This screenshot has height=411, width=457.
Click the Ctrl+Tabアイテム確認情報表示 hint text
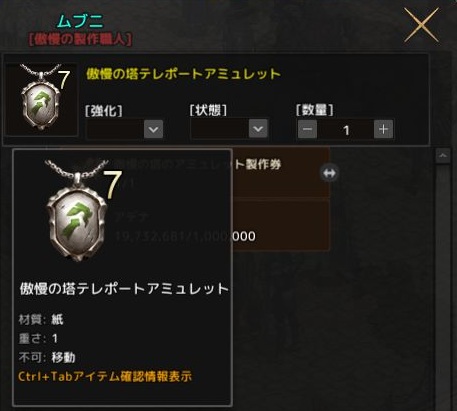(x=105, y=376)
